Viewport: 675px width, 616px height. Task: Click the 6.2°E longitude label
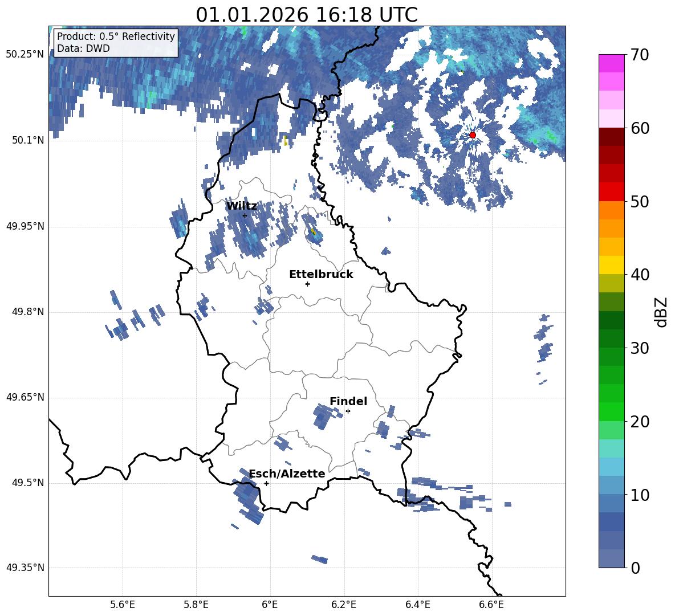tap(344, 605)
